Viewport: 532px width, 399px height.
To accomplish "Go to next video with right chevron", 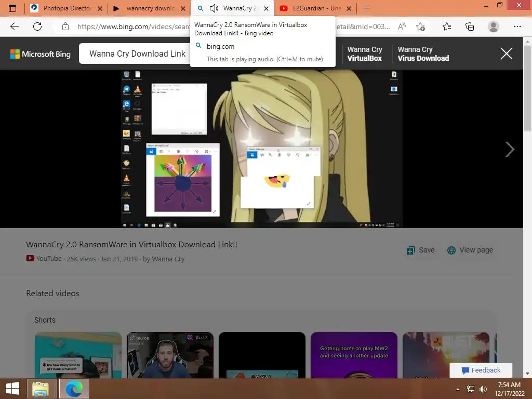I will pyautogui.click(x=510, y=149).
